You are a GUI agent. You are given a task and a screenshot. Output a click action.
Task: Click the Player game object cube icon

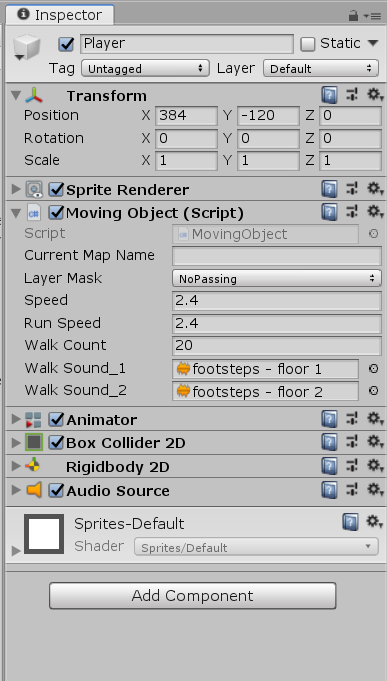(26, 47)
